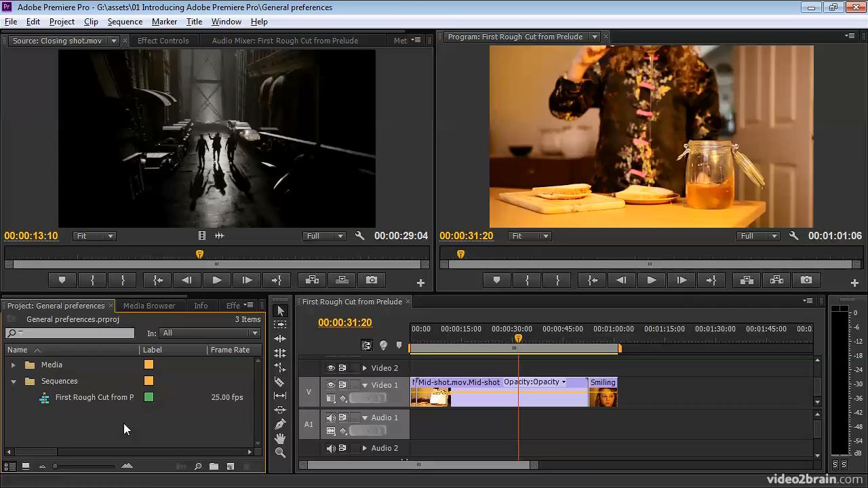The height and width of the screenshot is (488, 868).
Task: Select the Pen tool
Action: (280, 424)
